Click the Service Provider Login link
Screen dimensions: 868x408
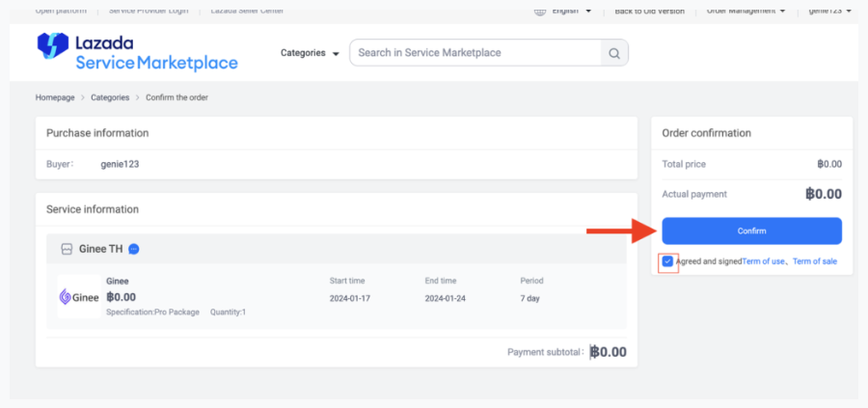149,11
